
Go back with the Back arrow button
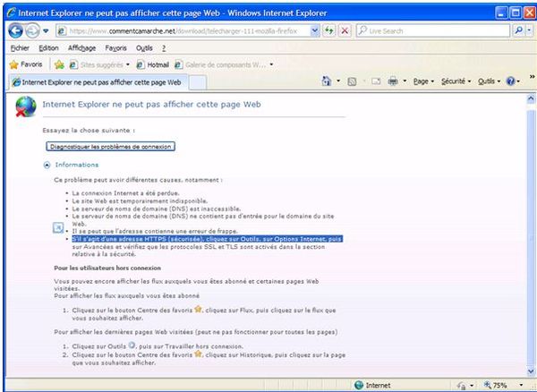click(x=15, y=31)
